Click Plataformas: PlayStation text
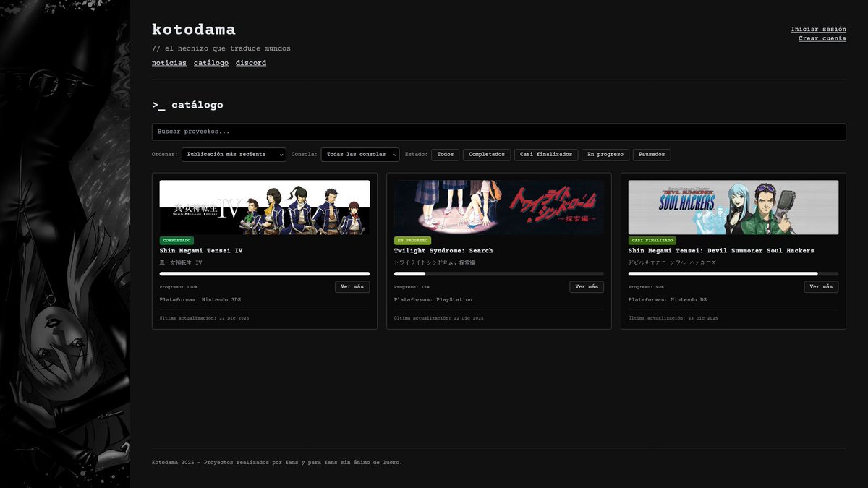The image size is (868, 488). (433, 299)
